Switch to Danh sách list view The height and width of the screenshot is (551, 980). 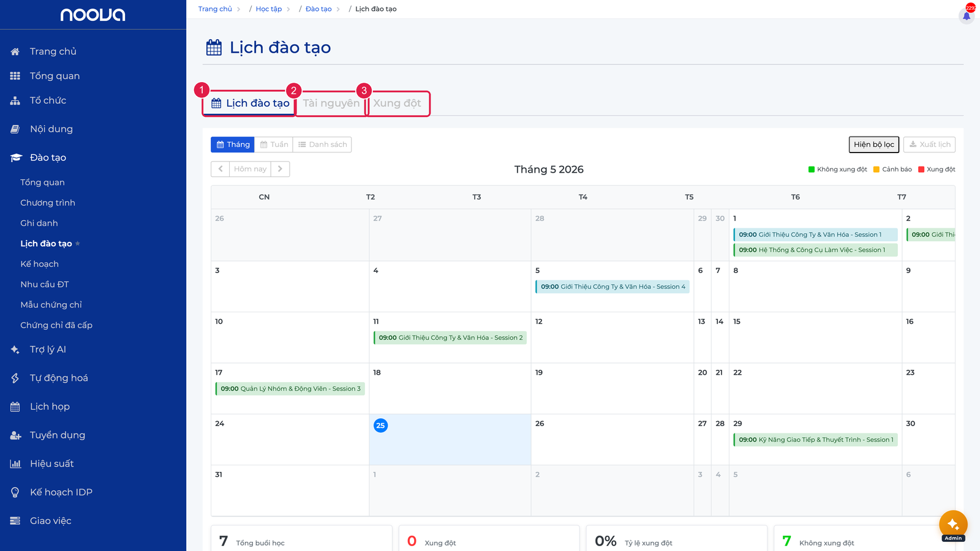[322, 144]
